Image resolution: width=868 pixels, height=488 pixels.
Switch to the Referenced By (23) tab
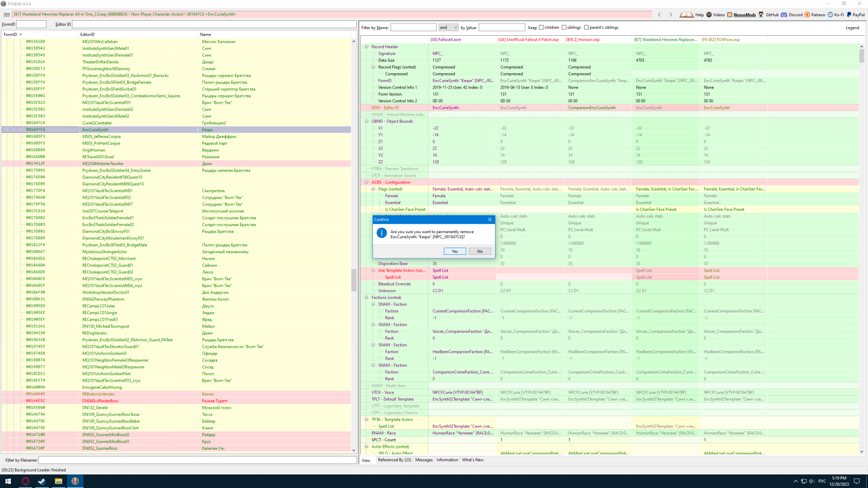[394, 460]
